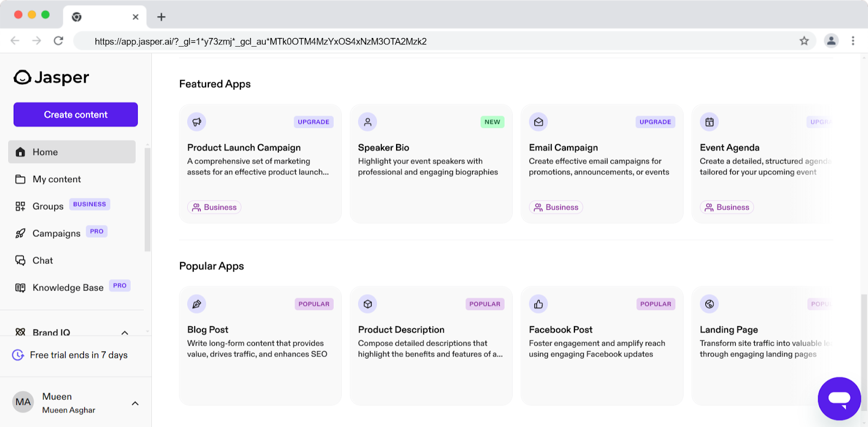Click the browser back arrow
The image size is (868, 427).
tap(15, 41)
